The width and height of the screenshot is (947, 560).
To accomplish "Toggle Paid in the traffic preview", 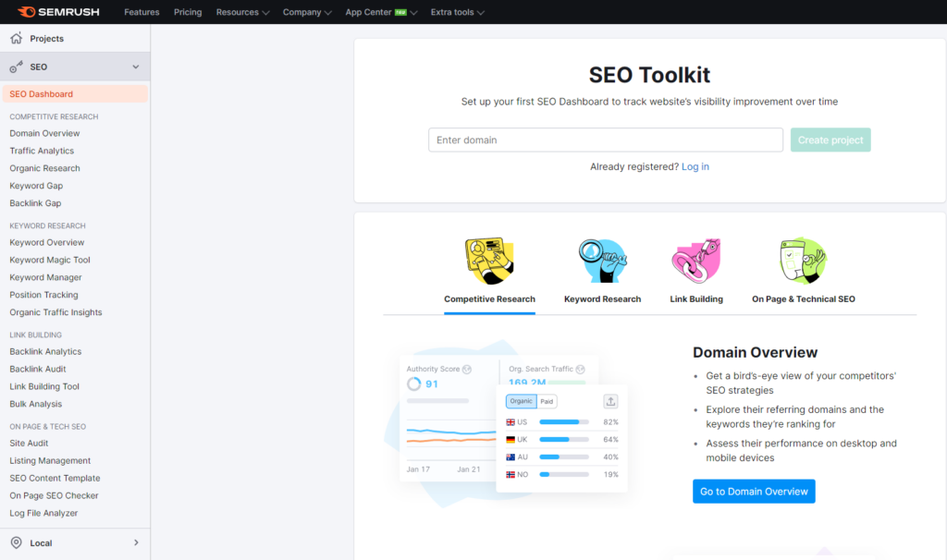I will coord(547,401).
